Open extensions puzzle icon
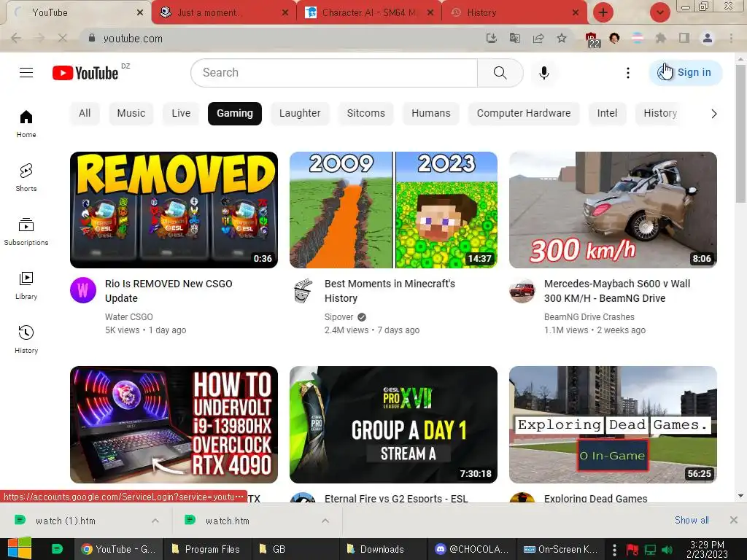Screen dimensions: 747x560 pos(661,38)
